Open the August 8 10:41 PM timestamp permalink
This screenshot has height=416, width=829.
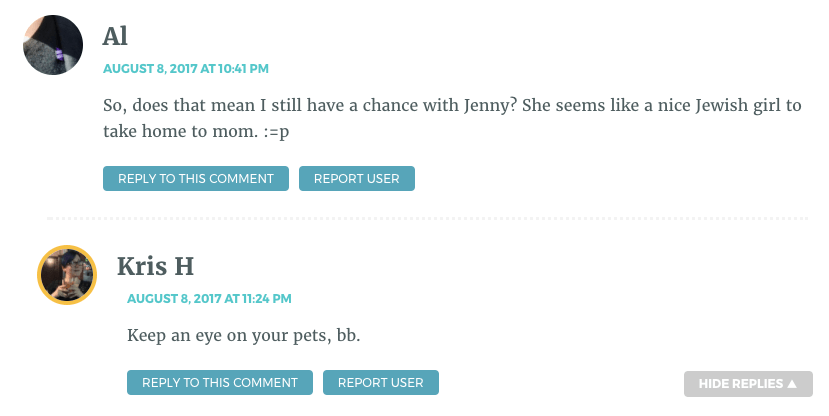[185, 69]
